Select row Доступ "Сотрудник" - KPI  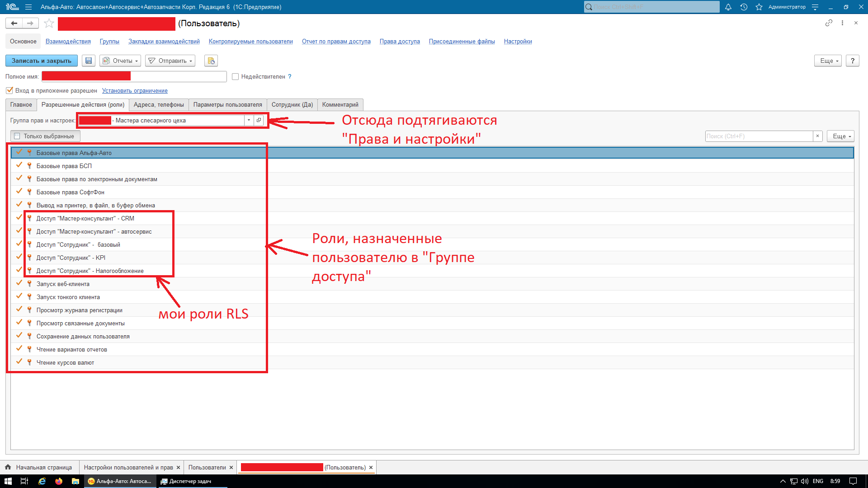[x=432, y=258]
